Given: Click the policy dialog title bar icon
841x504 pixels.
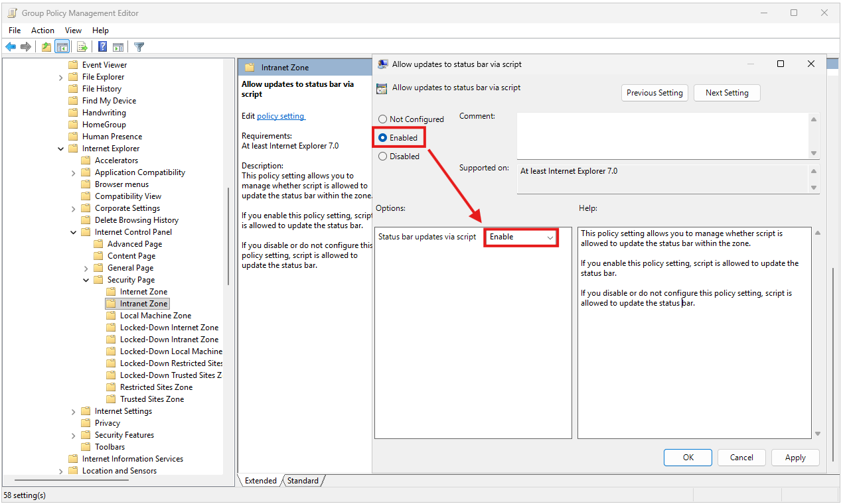Looking at the screenshot, I should [383, 64].
